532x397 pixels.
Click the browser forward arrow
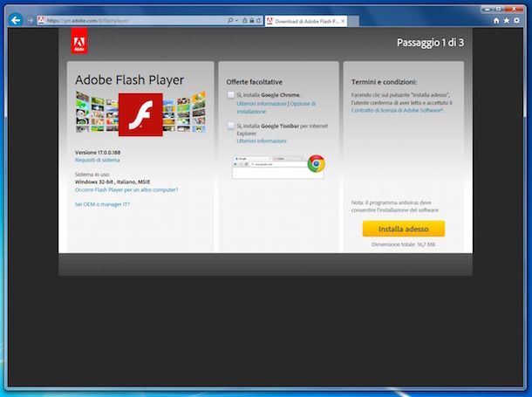31,20
